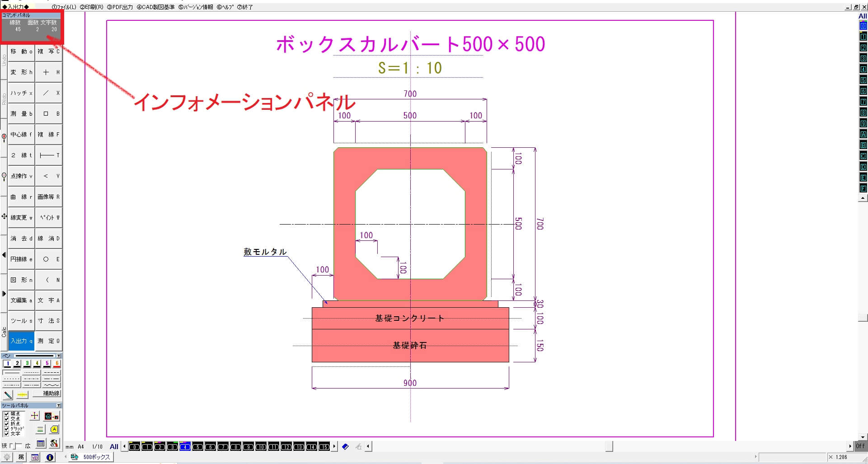868x464 pixels.
Task: Open the pen line-width dropdown
Action: (59, 356)
